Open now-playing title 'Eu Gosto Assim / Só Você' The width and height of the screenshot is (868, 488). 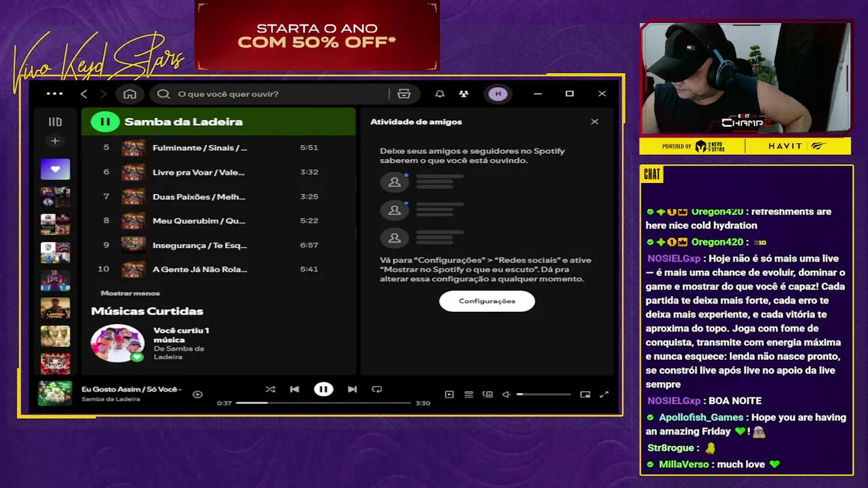[132, 389]
